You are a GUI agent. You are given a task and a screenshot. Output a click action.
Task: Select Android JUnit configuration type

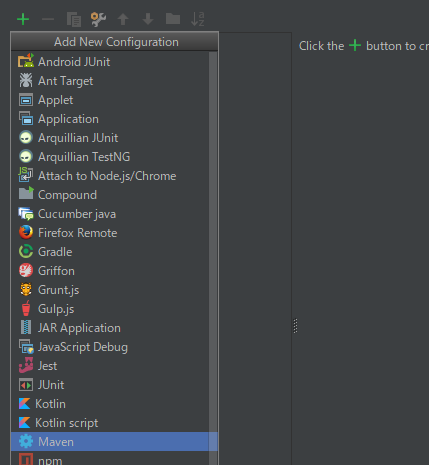pos(110,62)
